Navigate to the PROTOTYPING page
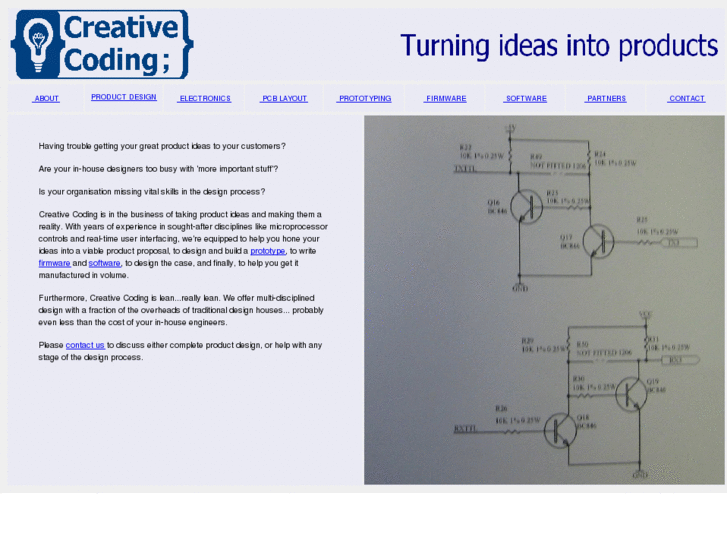The height and width of the screenshot is (545, 727). pyautogui.click(x=365, y=98)
